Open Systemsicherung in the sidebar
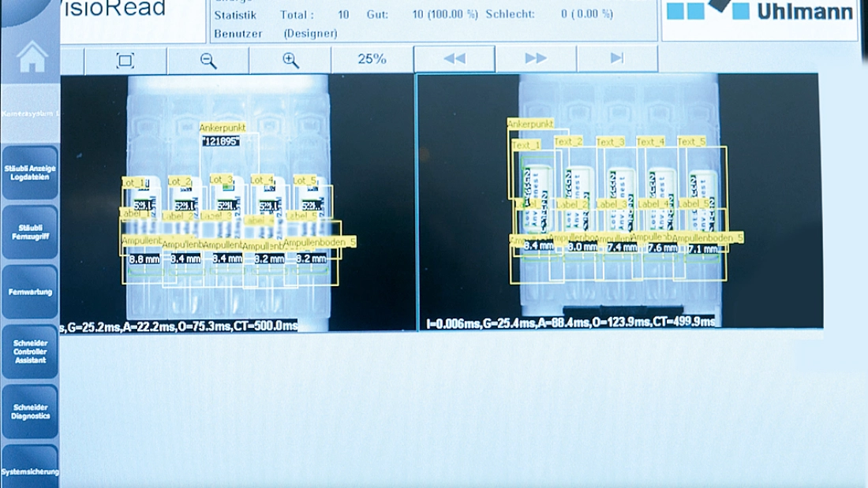Image resolution: width=868 pixels, height=488 pixels. click(30, 471)
